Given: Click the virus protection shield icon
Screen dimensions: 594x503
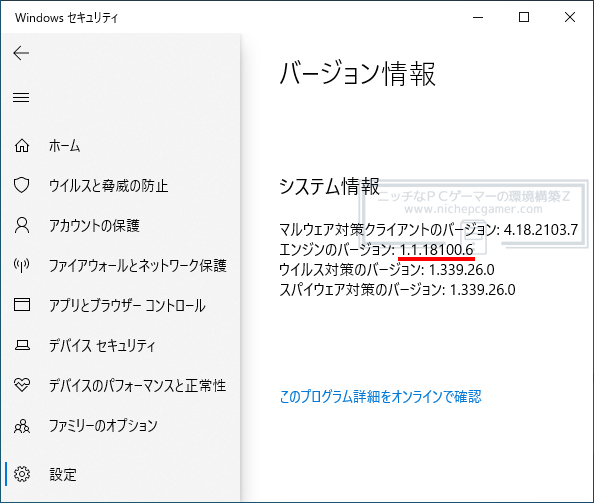Looking at the screenshot, I should point(22,185).
